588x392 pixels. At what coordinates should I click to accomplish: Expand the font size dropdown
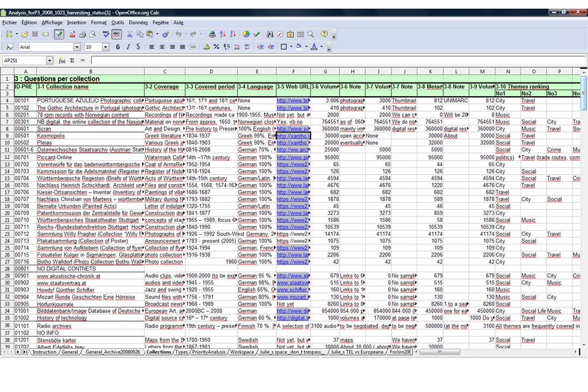pyautogui.click(x=105, y=47)
